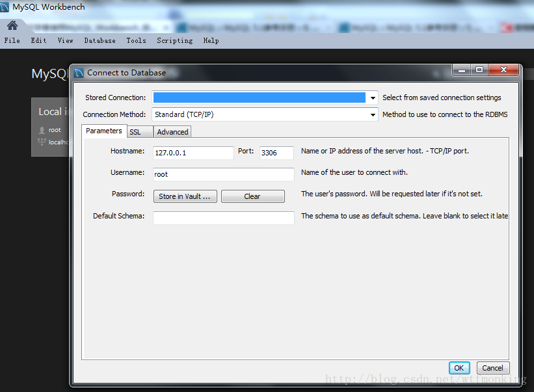Viewport: 534px width, 392px height.
Task: Click the Store in Vault button
Action: [x=185, y=196]
